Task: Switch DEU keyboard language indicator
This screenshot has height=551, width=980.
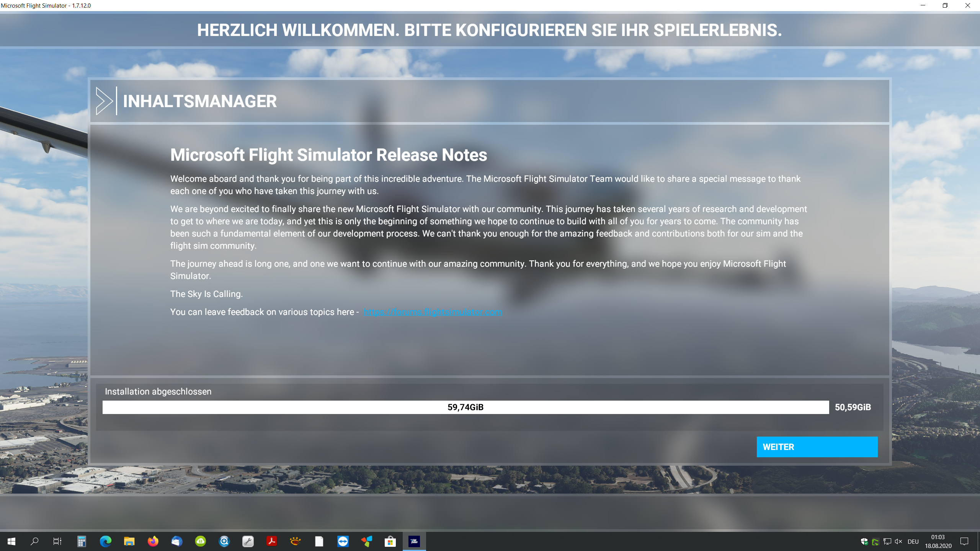Action: pos(913,541)
